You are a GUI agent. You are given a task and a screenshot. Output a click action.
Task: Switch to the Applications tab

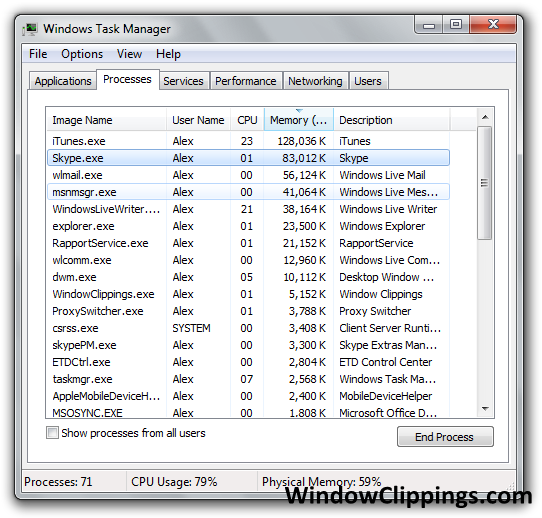63,81
